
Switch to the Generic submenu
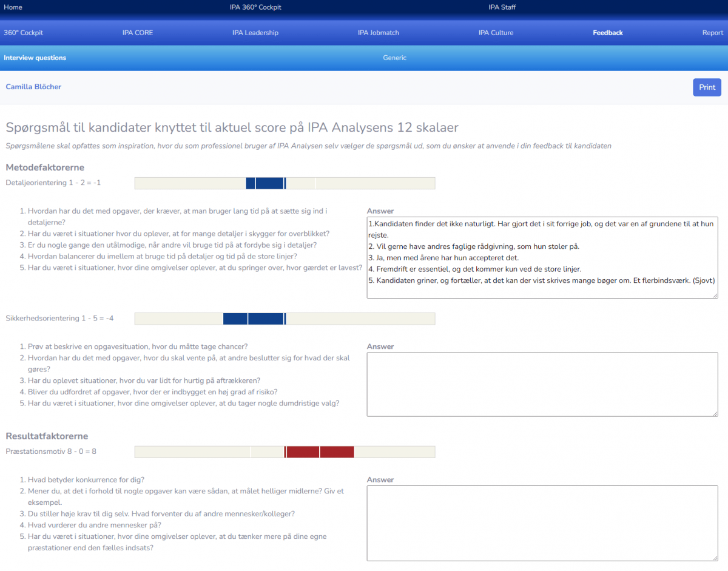tap(394, 58)
